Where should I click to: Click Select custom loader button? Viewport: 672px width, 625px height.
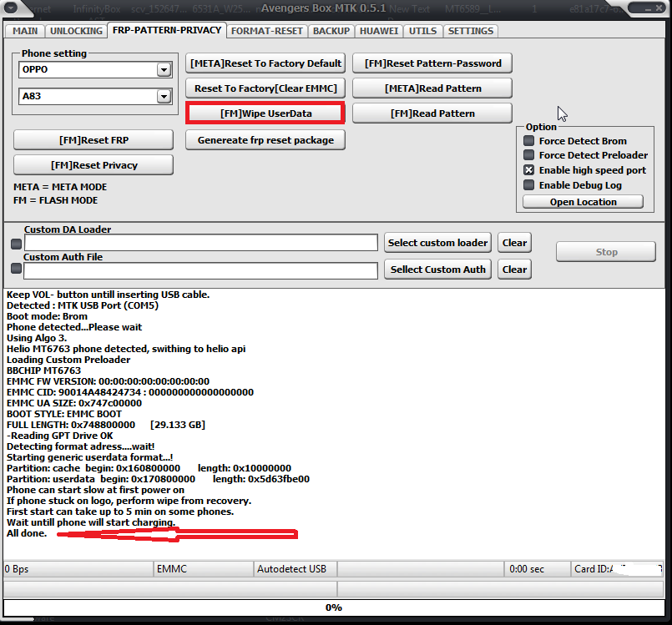coord(437,243)
